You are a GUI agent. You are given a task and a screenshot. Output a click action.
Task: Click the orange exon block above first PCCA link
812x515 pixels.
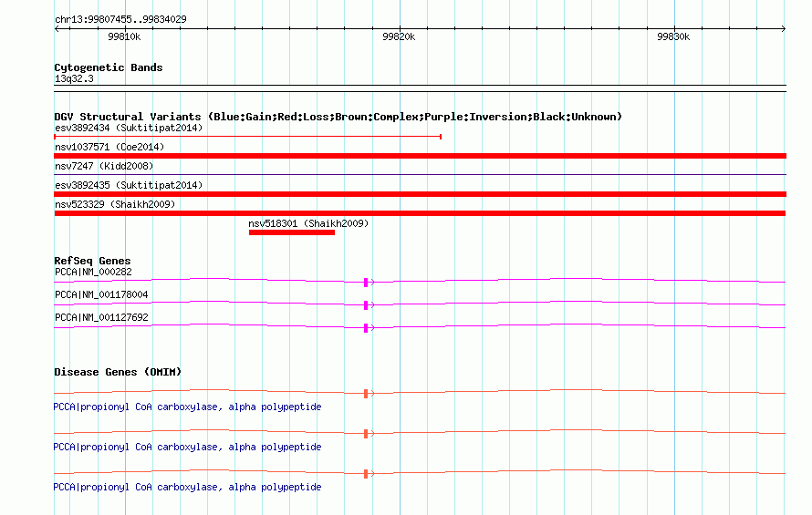pos(366,394)
